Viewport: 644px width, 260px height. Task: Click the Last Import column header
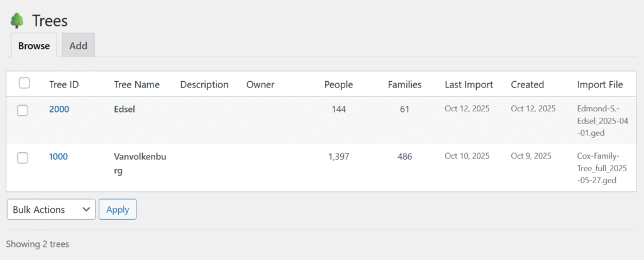(469, 84)
